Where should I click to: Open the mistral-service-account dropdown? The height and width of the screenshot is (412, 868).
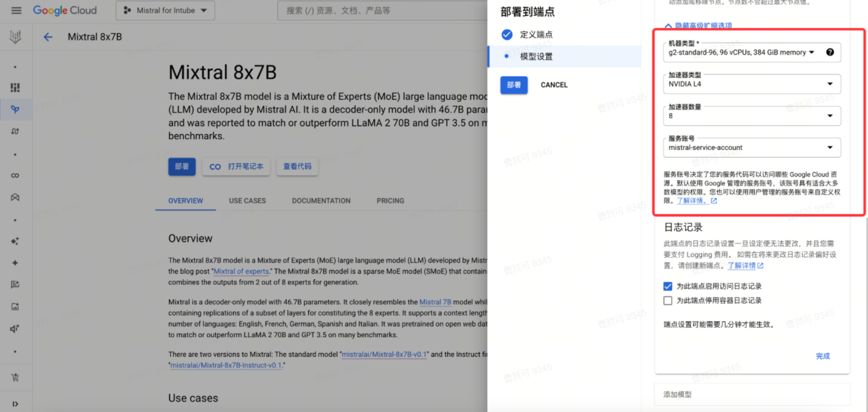(751, 148)
